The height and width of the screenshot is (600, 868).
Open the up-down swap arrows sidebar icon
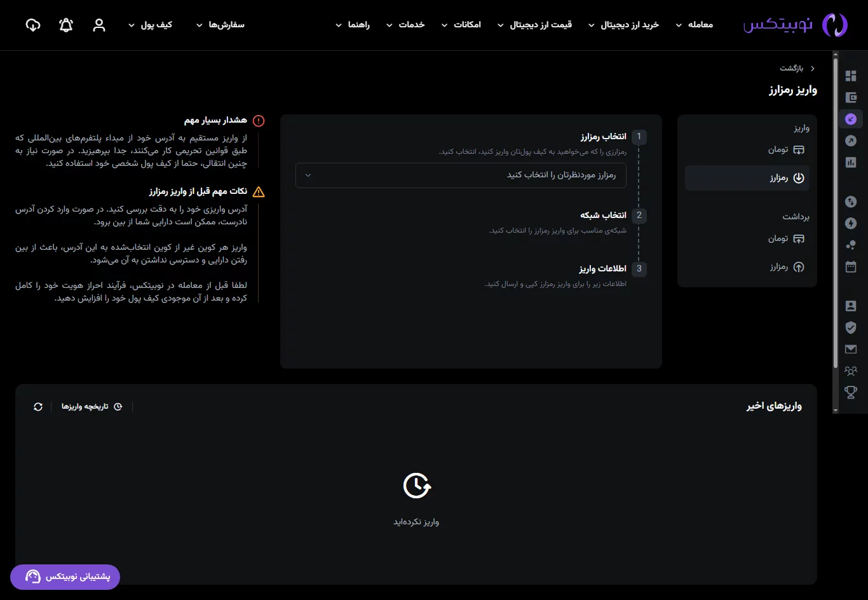[x=851, y=202]
